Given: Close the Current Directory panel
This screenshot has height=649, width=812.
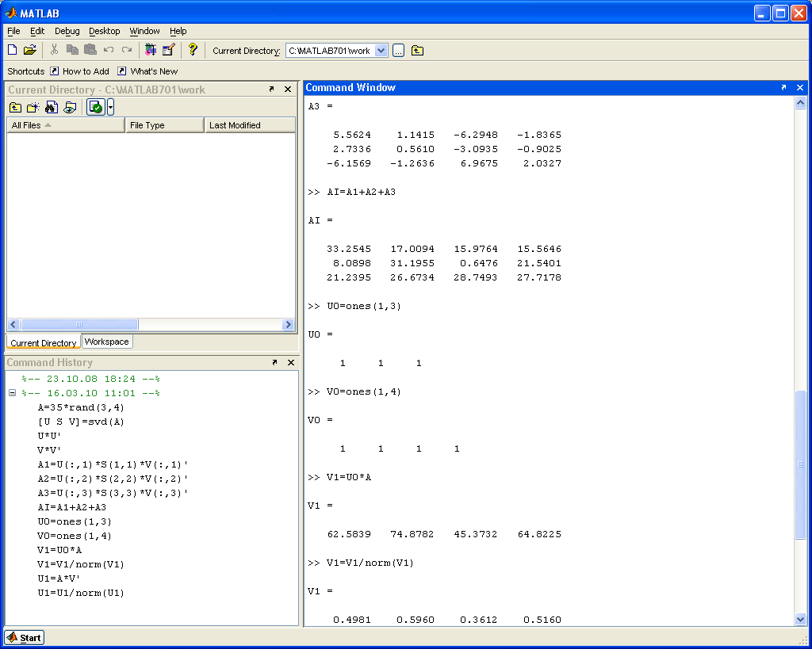Looking at the screenshot, I should (288, 90).
